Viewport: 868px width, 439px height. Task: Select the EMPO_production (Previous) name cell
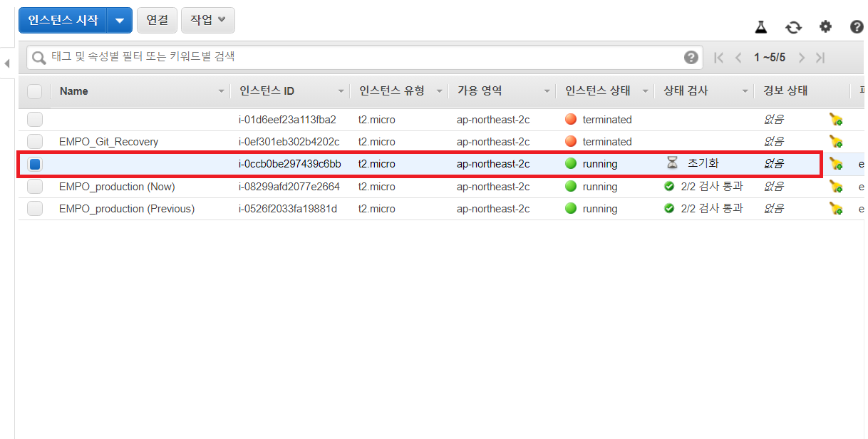coord(127,209)
